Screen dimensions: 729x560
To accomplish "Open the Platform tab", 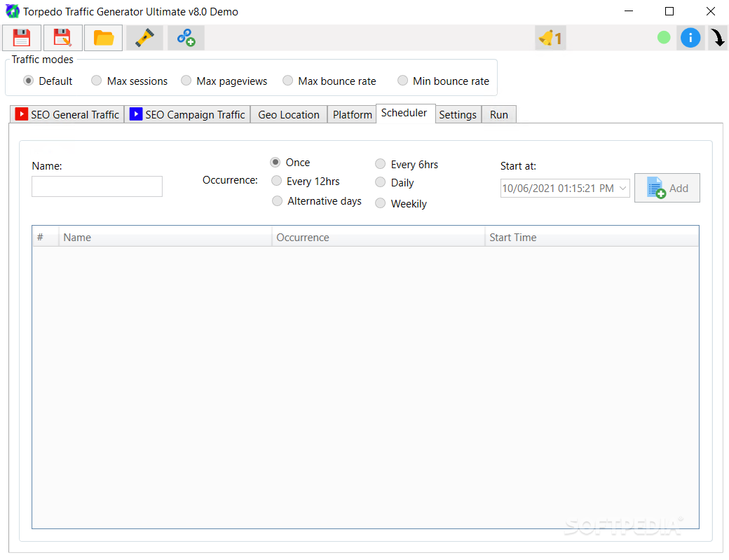I will click(352, 114).
